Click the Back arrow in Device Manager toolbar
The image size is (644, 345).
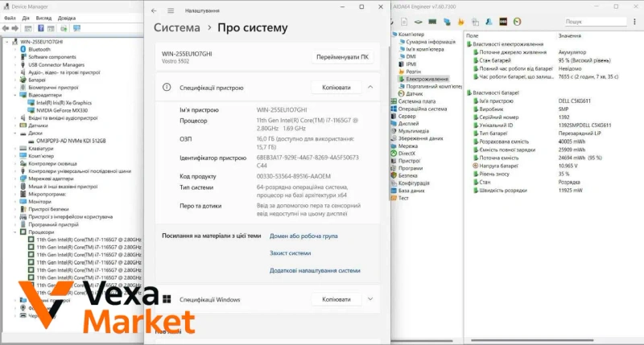point(6,28)
